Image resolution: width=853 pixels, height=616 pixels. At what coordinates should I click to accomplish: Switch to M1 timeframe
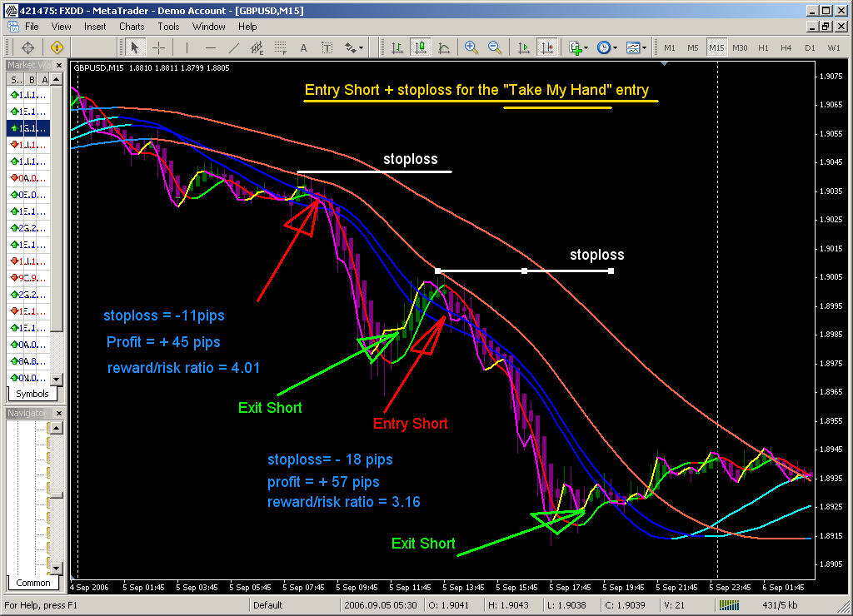[x=670, y=47]
